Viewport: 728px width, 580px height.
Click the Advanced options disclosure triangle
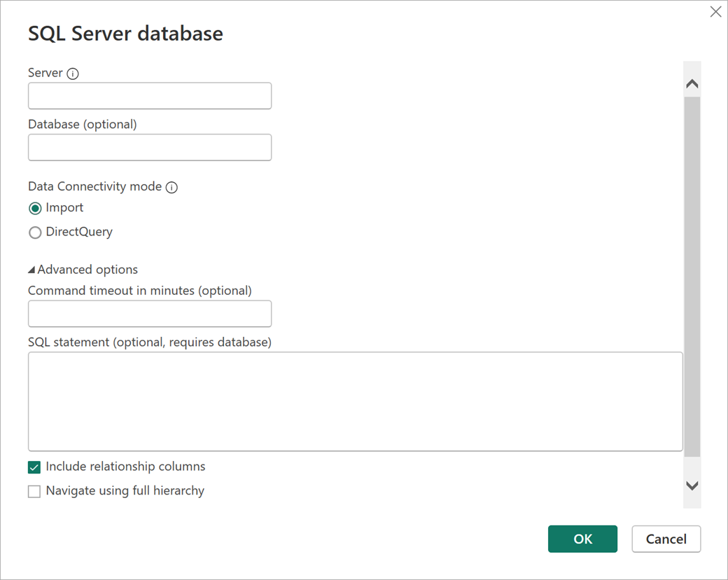coord(31,269)
